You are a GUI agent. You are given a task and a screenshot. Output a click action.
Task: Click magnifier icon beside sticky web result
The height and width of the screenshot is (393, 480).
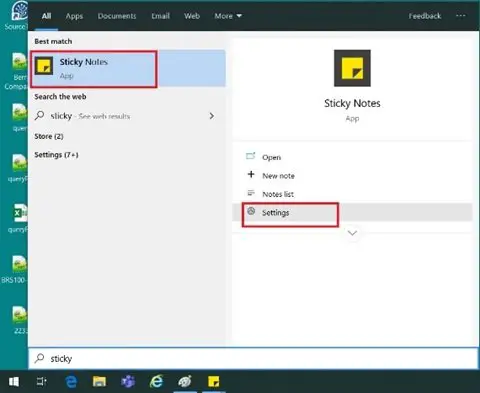(x=39, y=115)
